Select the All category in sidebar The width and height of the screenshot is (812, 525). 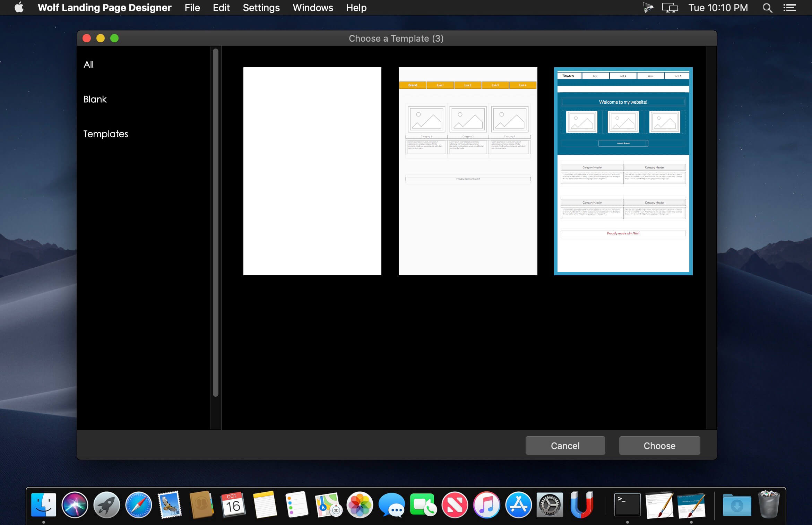pos(88,64)
